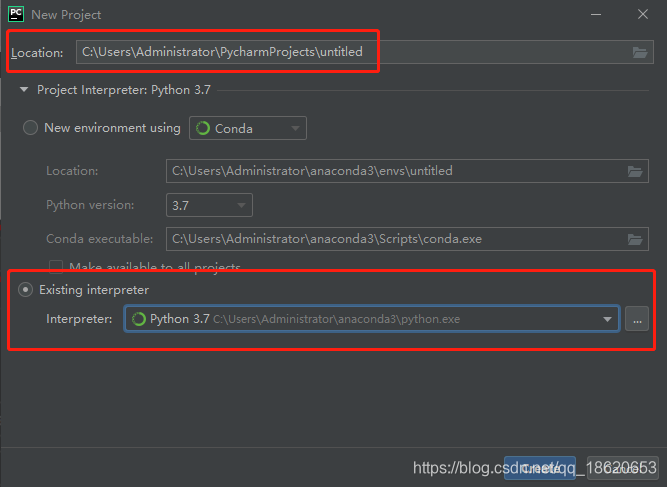This screenshot has width=667, height=487.
Task: Open the Conda environment type dropdown
Action: pos(248,128)
